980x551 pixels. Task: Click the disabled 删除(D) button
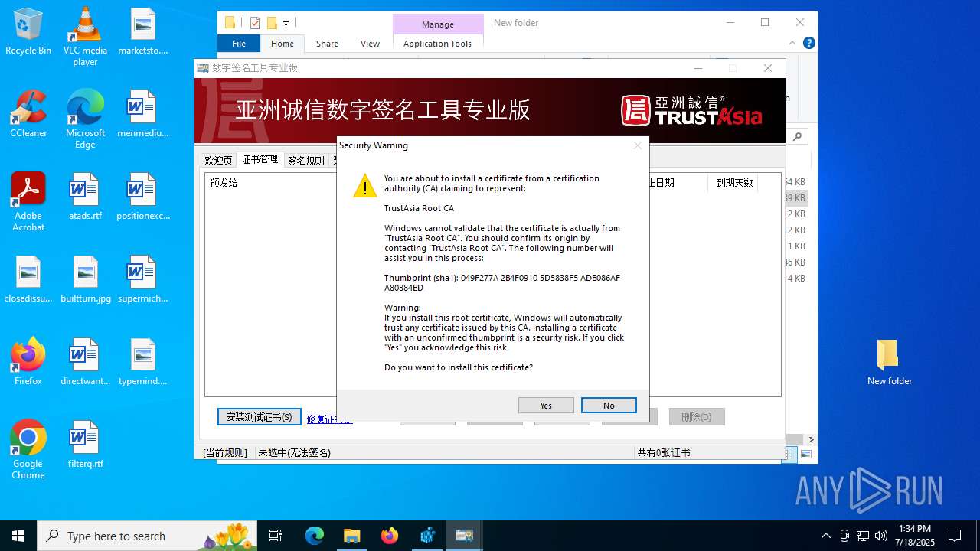[x=697, y=417]
